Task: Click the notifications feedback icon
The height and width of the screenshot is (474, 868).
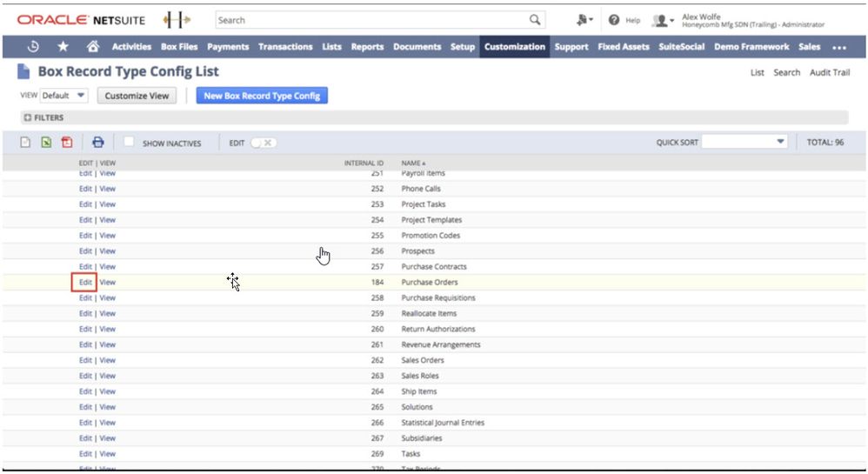Action: coord(584,20)
